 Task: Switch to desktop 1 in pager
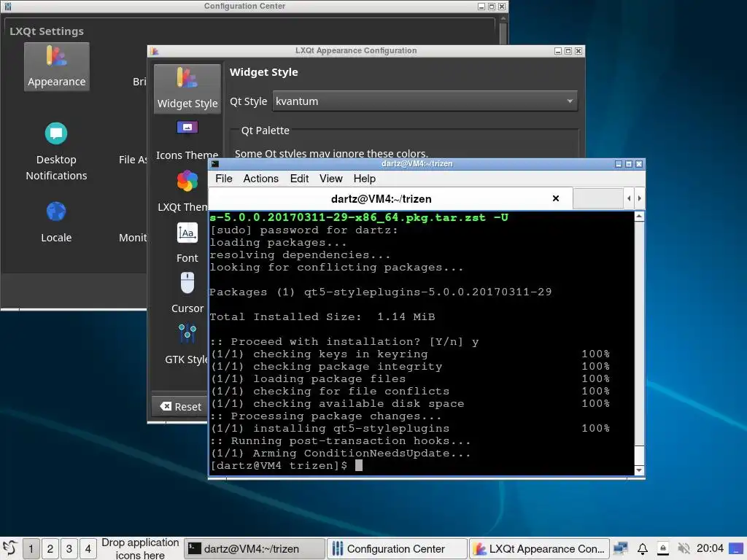[x=31, y=548]
